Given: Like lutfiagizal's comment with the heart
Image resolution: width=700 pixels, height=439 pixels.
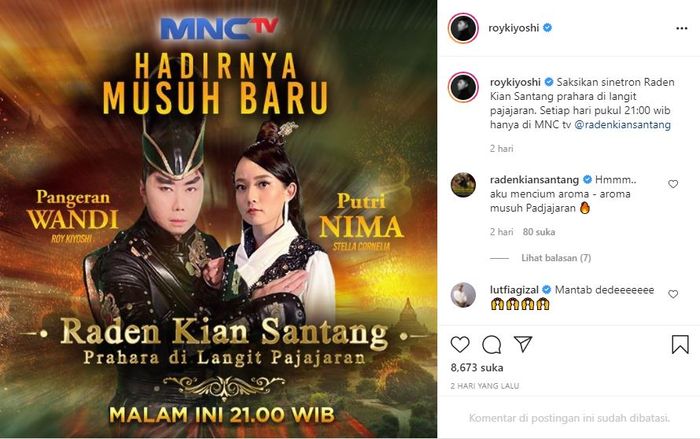Looking at the screenshot, I should 673,294.
